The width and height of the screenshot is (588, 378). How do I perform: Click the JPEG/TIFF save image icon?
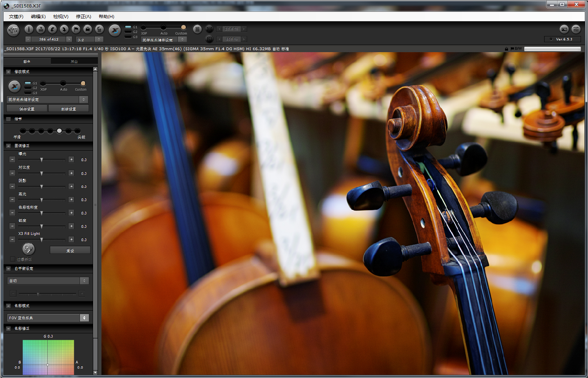click(13, 30)
